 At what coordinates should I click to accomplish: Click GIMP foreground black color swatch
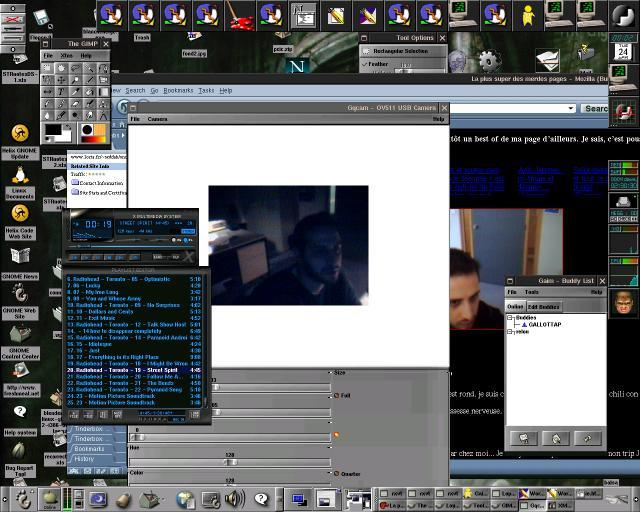pos(55,131)
